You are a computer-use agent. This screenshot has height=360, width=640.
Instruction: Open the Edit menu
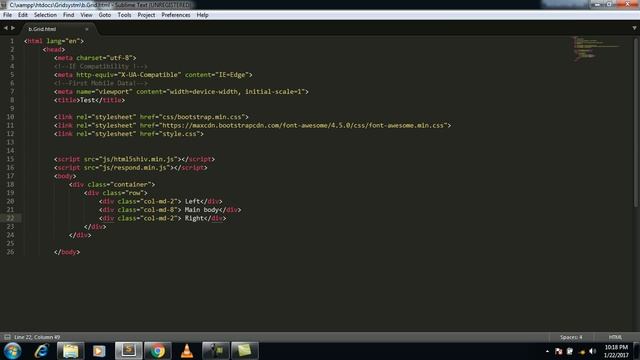pos(23,15)
